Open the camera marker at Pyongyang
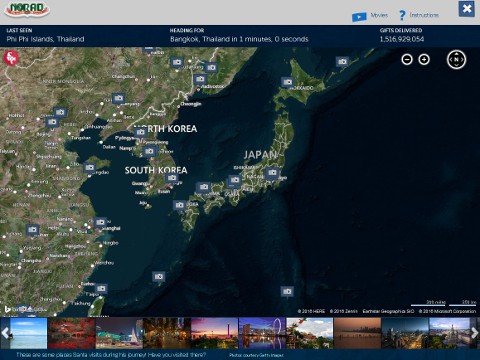Screen dimensions: 480x360 coord(140,132)
